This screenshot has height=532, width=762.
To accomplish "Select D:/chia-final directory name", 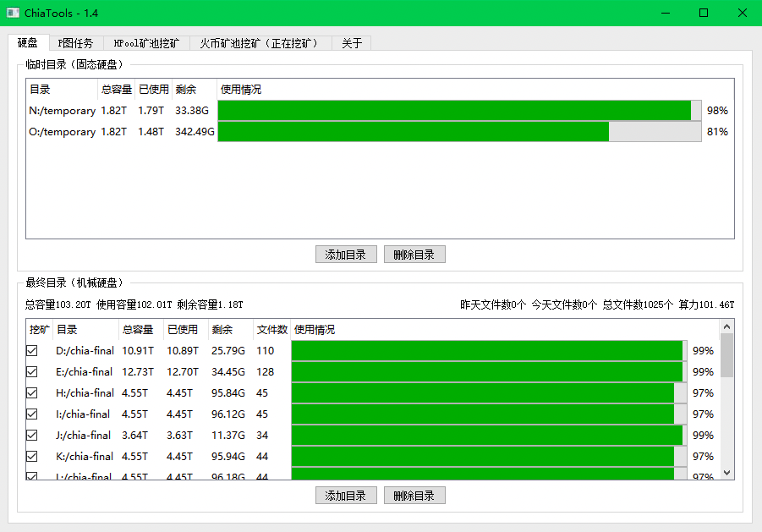I will coord(85,350).
